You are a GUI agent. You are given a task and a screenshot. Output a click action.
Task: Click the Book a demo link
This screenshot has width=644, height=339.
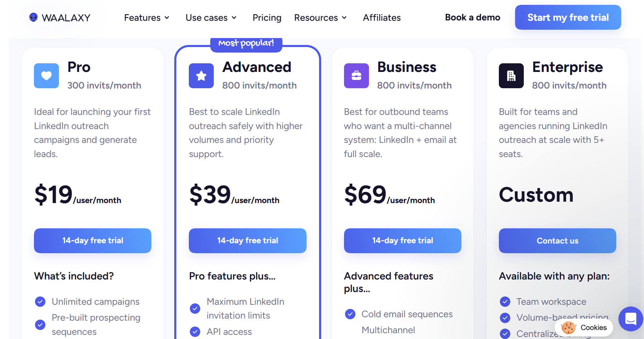point(473,17)
